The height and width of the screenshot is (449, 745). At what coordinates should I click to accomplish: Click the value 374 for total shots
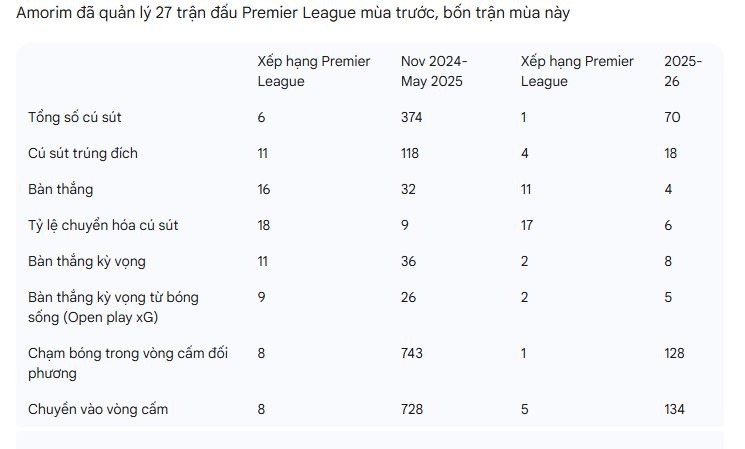click(x=411, y=117)
